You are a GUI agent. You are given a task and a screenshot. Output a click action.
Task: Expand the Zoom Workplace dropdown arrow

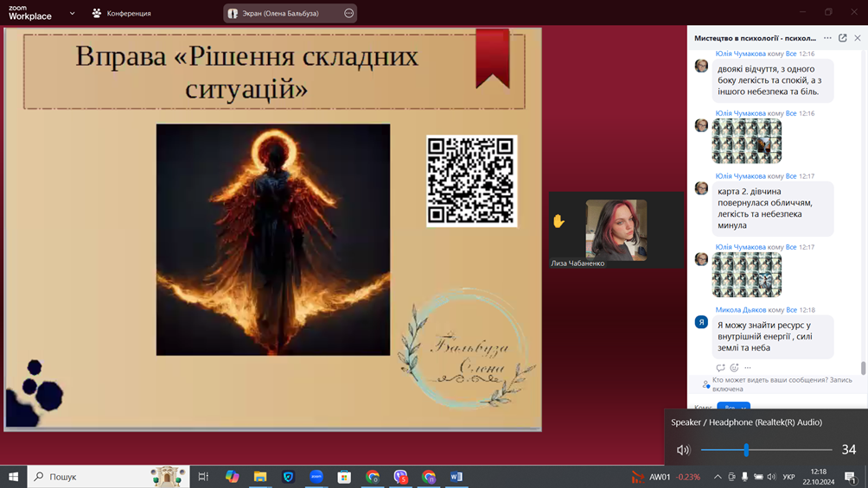point(72,14)
